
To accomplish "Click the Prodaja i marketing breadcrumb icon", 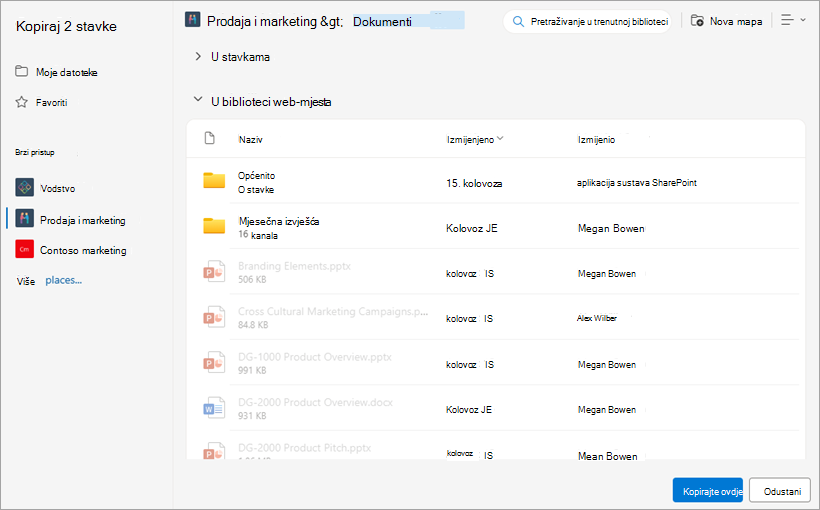I will [x=192, y=20].
